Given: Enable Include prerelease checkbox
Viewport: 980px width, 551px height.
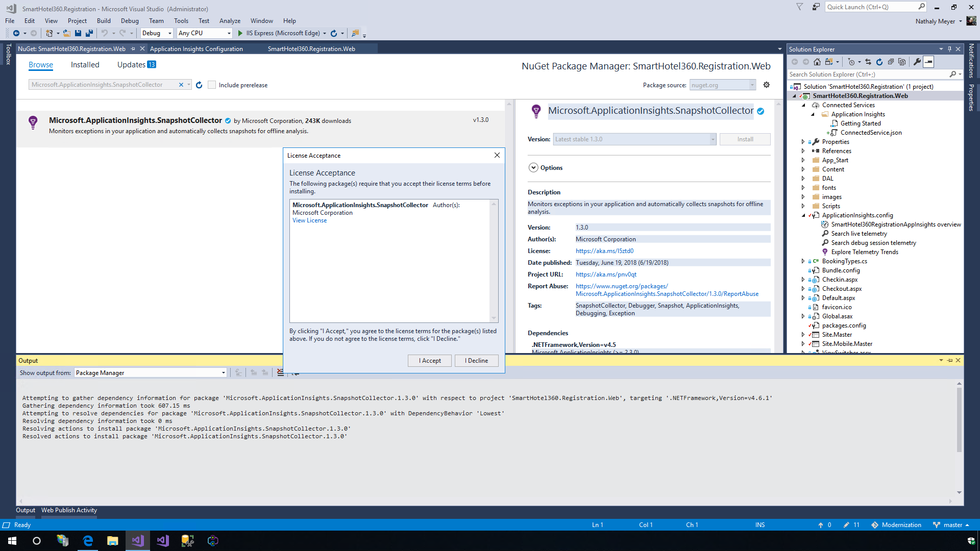Looking at the screenshot, I should pyautogui.click(x=212, y=85).
